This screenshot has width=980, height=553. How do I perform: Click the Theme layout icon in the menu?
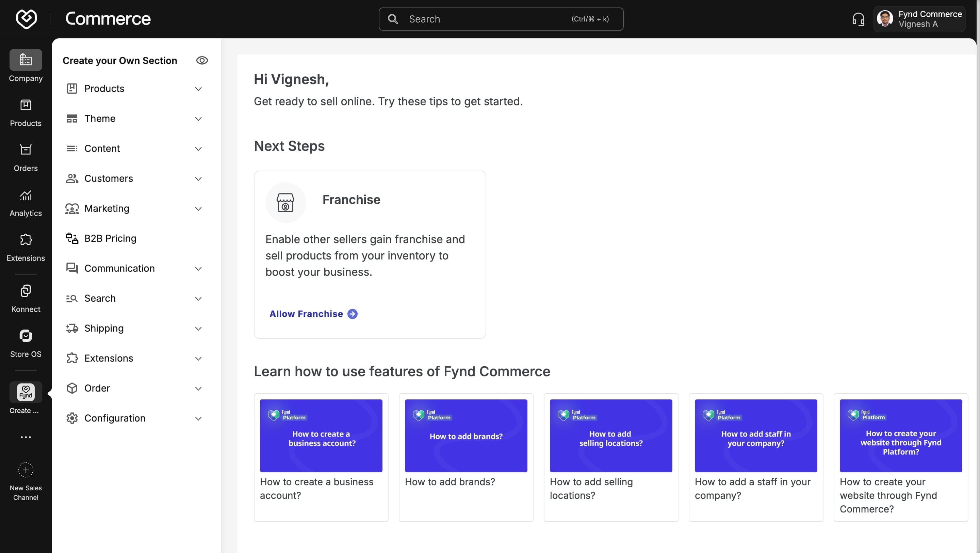[x=72, y=118]
